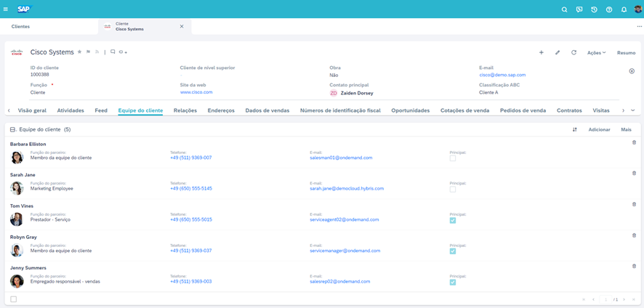Toggle Principal checkbox for Barbara Elliston
The image size is (644, 308).
pos(453,158)
